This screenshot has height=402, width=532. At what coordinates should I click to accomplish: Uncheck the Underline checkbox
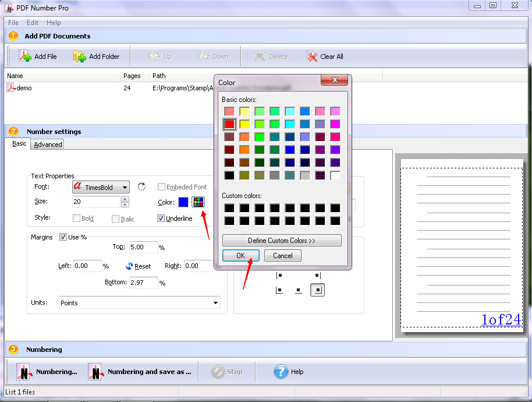[x=161, y=218]
